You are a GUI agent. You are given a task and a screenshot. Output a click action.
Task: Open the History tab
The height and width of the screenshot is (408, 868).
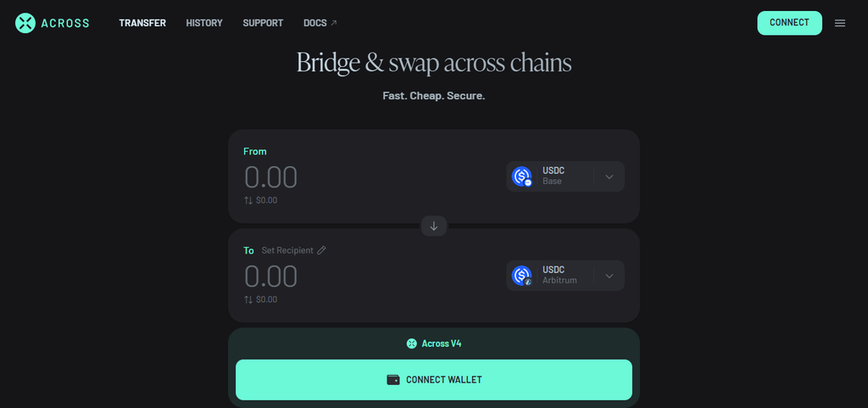204,23
